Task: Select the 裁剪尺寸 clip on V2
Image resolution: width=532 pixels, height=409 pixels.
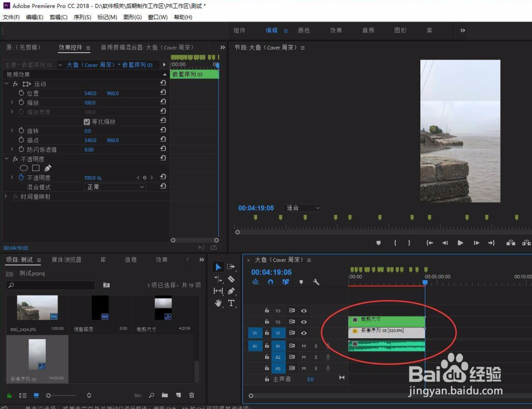Action: (x=386, y=321)
